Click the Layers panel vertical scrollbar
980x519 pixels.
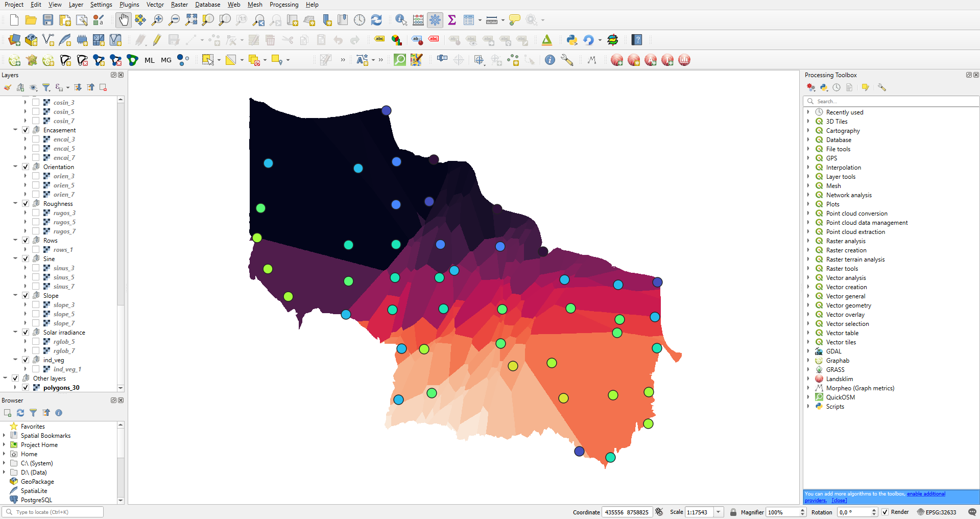(x=121, y=204)
